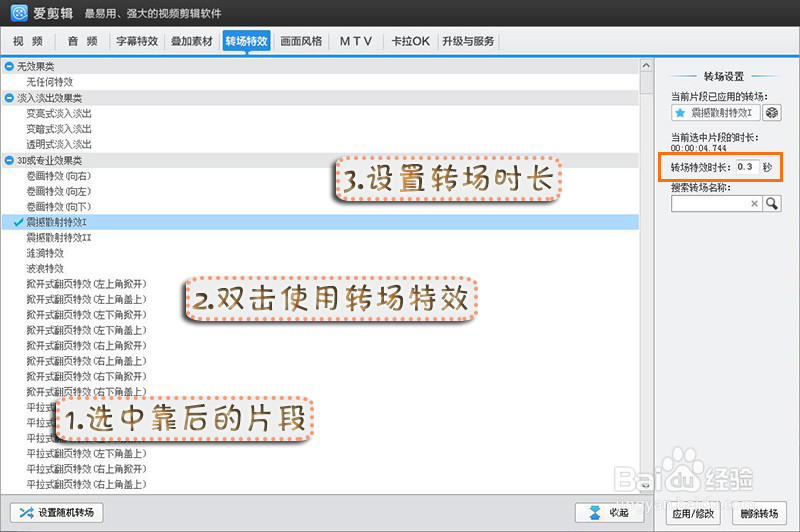The height and width of the screenshot is (532, 800).
Task: Select the checked 震撼散射特效I row
Action: pyautogui.click(x=320, y=222)
